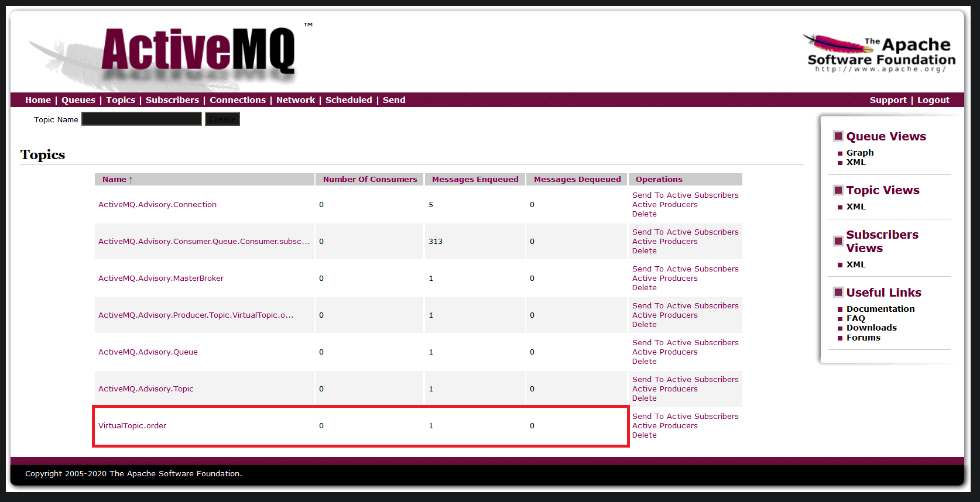Delete the ActiveMQ.Advisory.Connection topic
Screen dimensions: 980x502
[645, 214]
